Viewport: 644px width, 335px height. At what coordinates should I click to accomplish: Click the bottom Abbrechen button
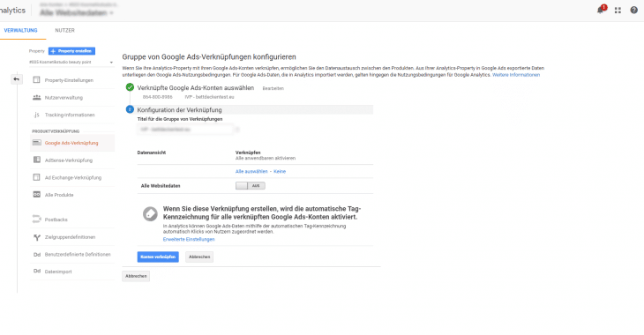click(136, 276)
